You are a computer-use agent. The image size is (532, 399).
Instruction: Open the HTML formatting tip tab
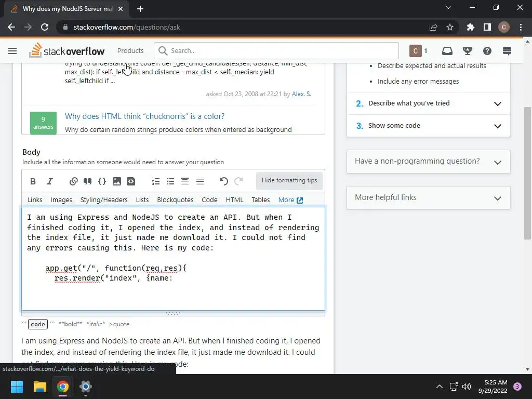point(234,200)
